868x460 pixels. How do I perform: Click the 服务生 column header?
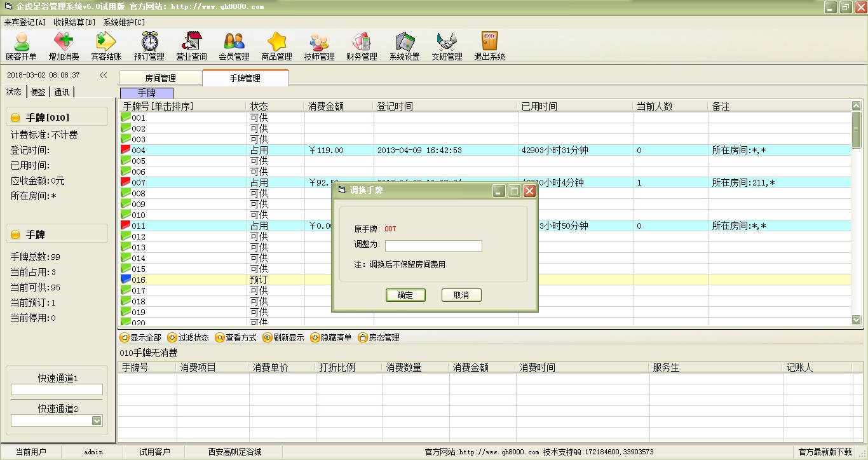point(716,367)
